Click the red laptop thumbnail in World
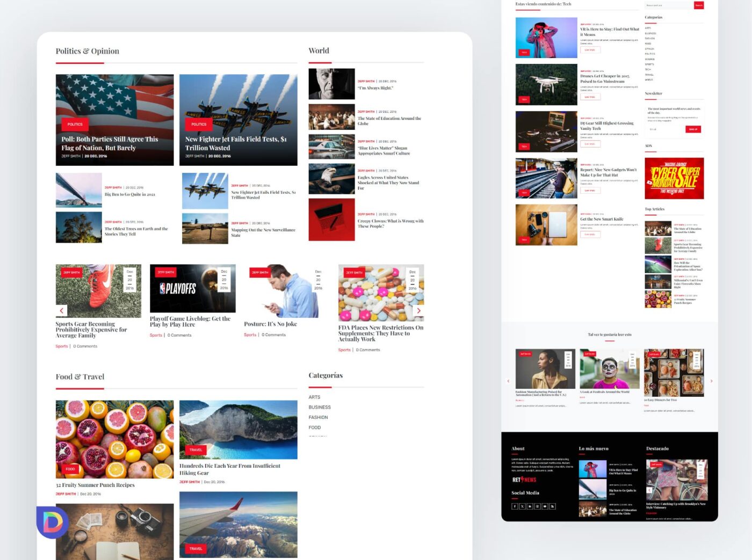 point(331,220)
